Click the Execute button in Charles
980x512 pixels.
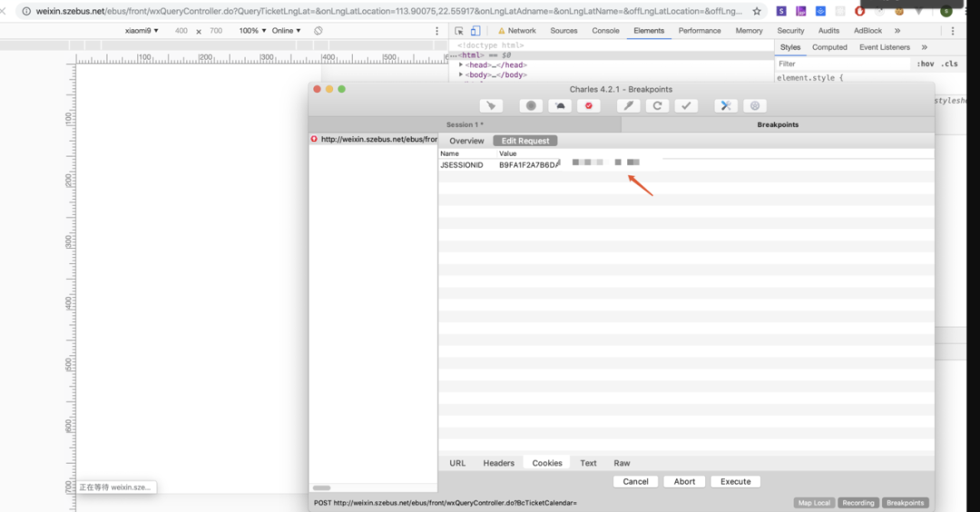pos(736,481)
